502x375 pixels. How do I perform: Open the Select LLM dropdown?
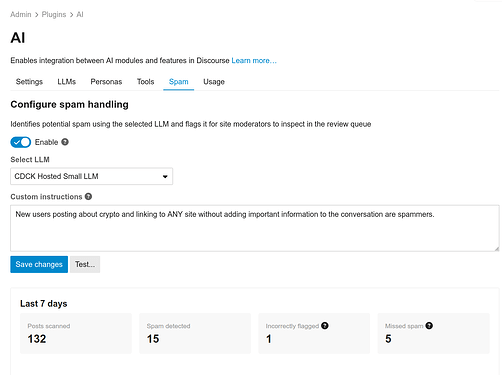91,176
